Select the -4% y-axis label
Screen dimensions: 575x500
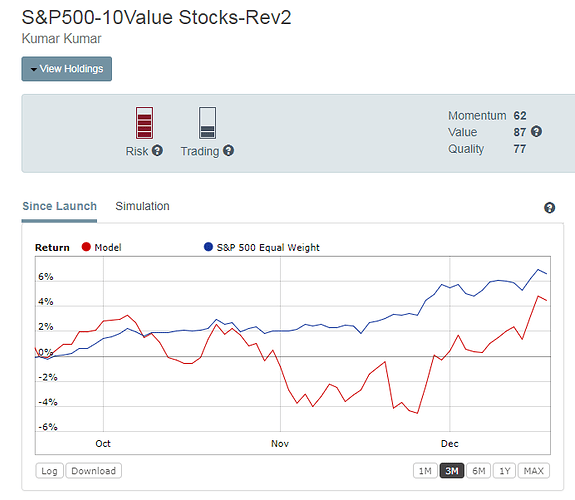[x=48, y=402]
